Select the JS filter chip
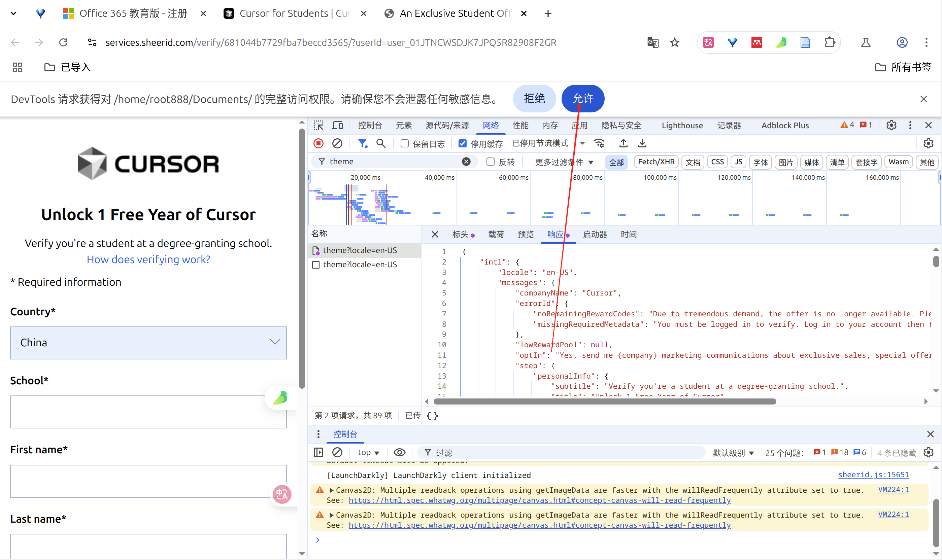This screenshot has width=942, height=560. (739, 162)
